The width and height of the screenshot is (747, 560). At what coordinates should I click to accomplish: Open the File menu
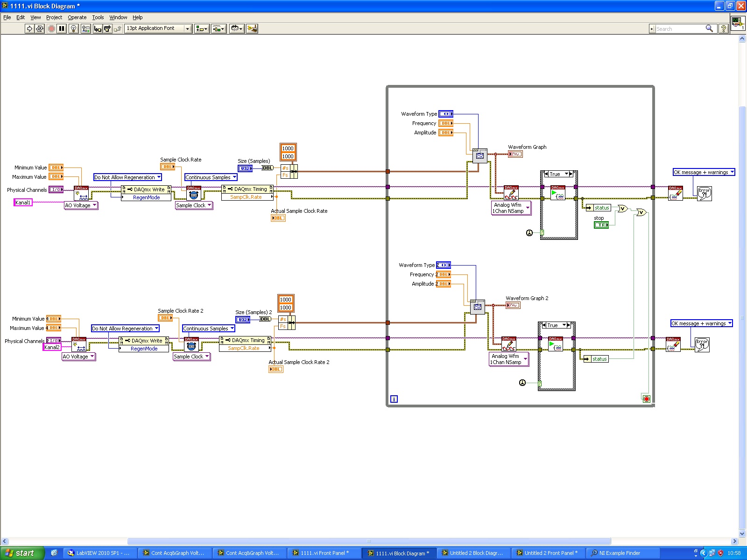pyautogui.click(x=7, y=17)
